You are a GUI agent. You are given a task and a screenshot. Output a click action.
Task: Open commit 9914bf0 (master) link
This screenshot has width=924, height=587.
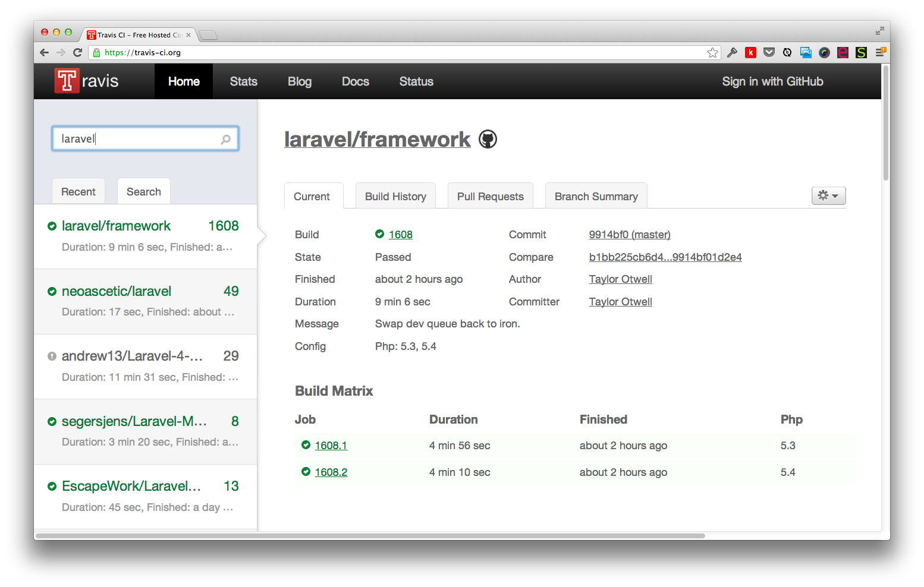point(630,235)
